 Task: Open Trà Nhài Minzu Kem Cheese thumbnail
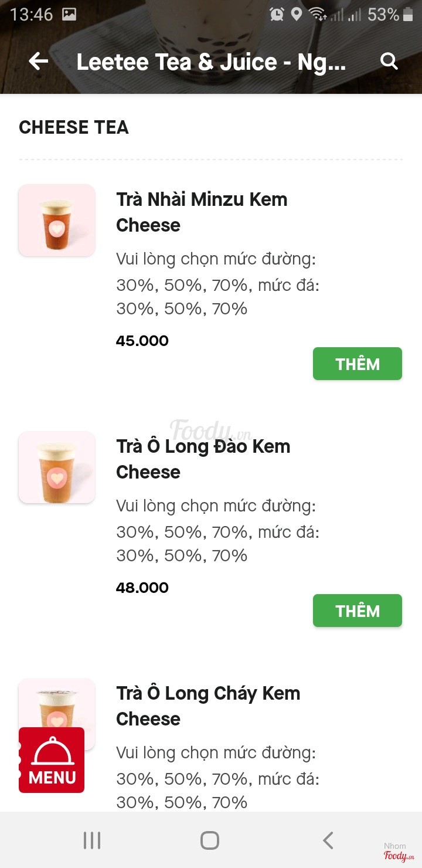click(x=57, y=220)
